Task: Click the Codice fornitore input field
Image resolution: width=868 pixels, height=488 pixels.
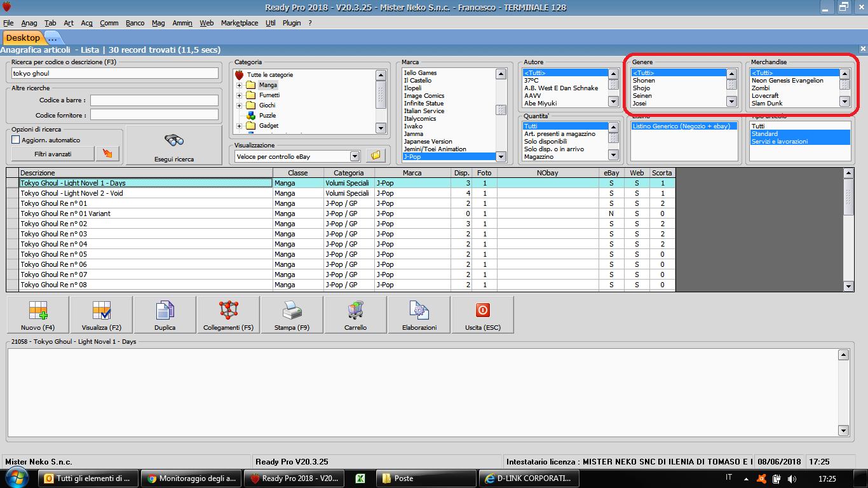Action: coord(154,115)
